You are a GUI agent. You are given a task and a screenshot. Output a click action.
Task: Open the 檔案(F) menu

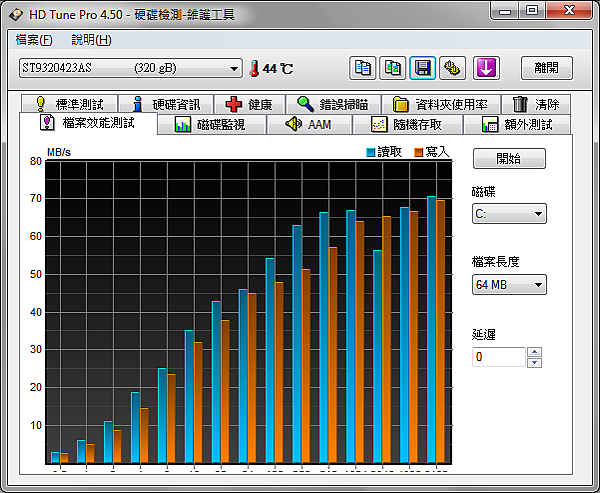tap(34, 40)
